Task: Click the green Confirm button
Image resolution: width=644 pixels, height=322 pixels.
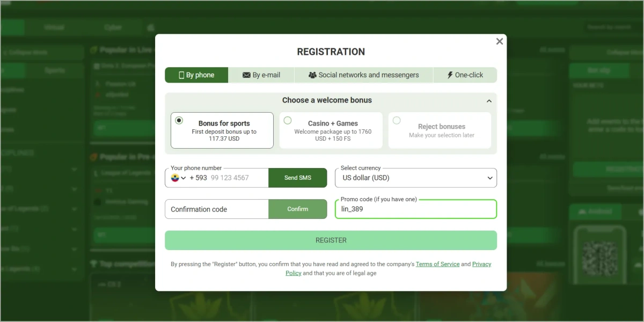Action: pos(297,209)
